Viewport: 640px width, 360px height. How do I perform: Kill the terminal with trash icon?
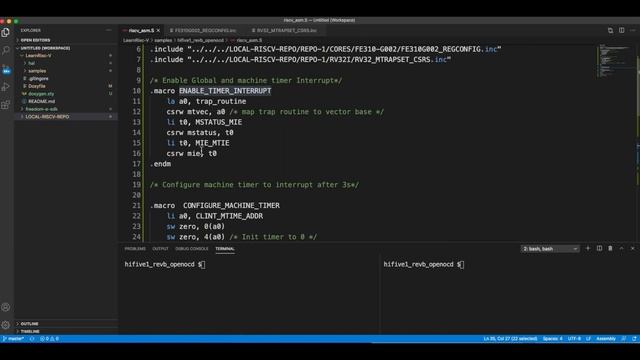click(x=610, y=248)
